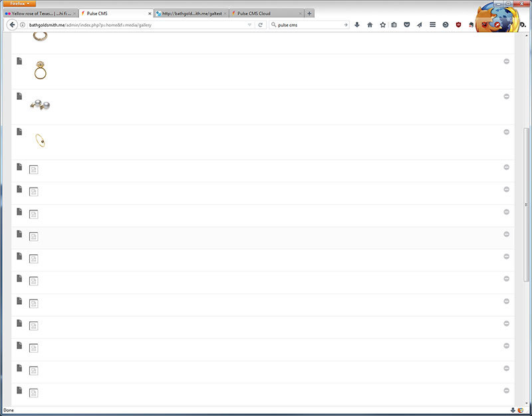Bookmark this page with the star icon
The width and height of the screenshot is (532, 416).
click(x=383, y=25)
